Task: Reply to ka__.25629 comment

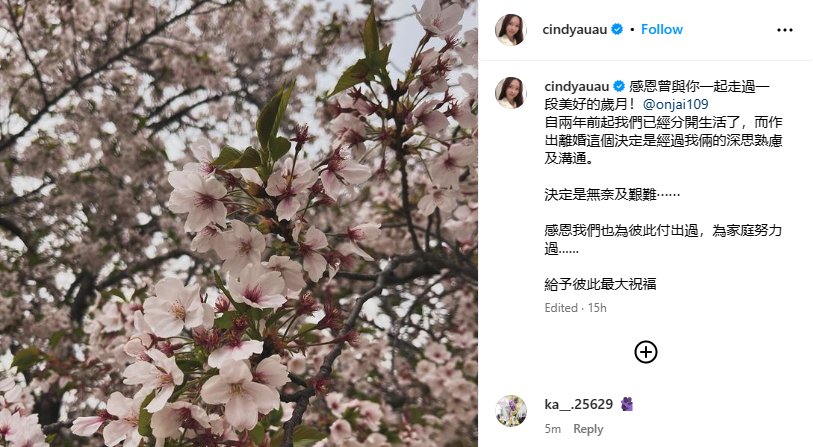Action: tap(588, 429)
